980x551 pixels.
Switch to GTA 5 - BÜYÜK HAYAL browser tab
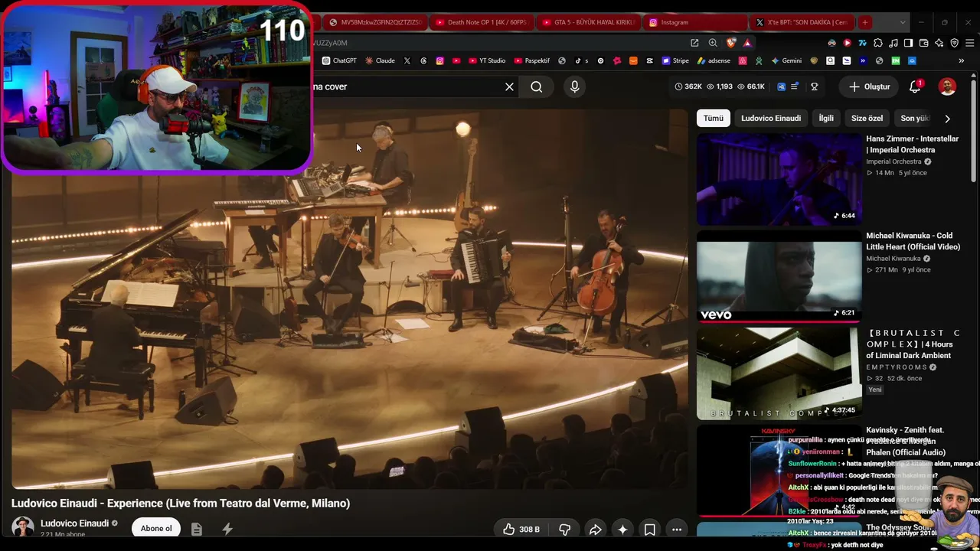[x=588, y=22]
